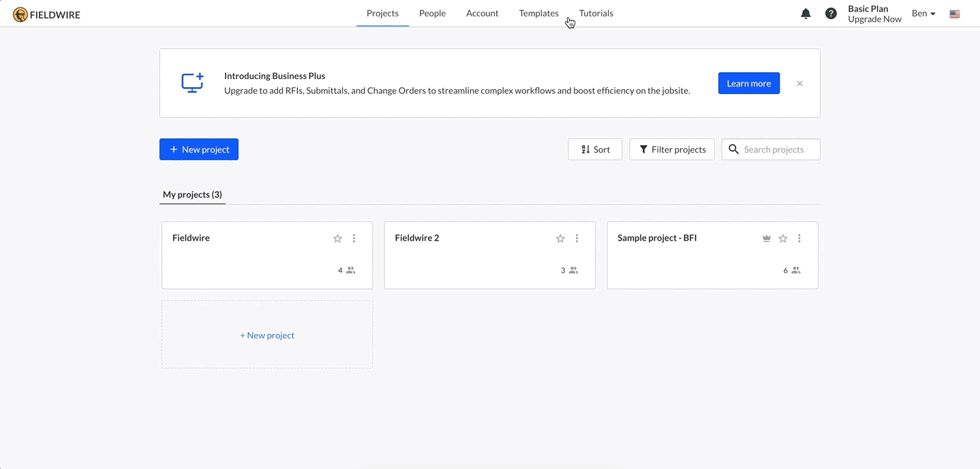This screenshot has height=469, width=980.
Task: Select the My projects (3) tab
Action: pyautogui.click(x=192, y=195)
